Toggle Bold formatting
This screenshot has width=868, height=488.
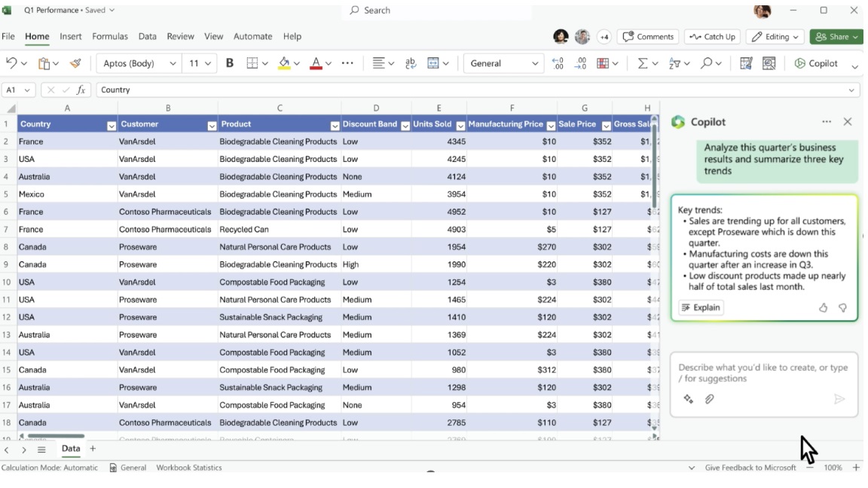click(x=228, y=63)
